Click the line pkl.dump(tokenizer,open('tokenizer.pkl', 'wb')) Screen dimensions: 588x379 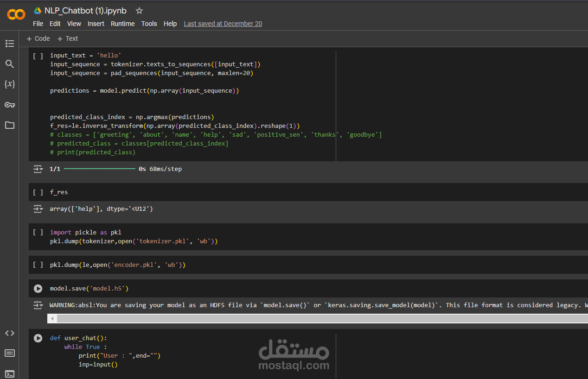(134, 241)
